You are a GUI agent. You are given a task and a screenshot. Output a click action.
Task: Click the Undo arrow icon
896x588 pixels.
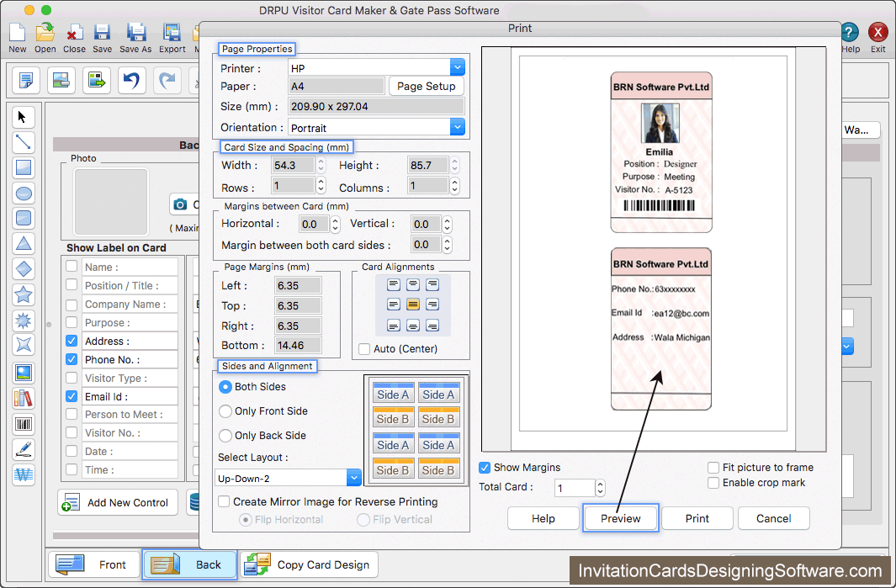tap(131, 79)
